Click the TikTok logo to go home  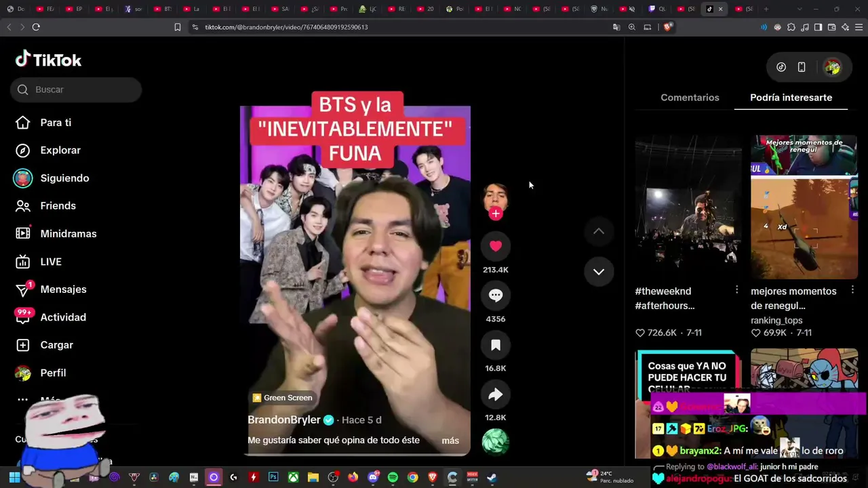pos(48,60)
